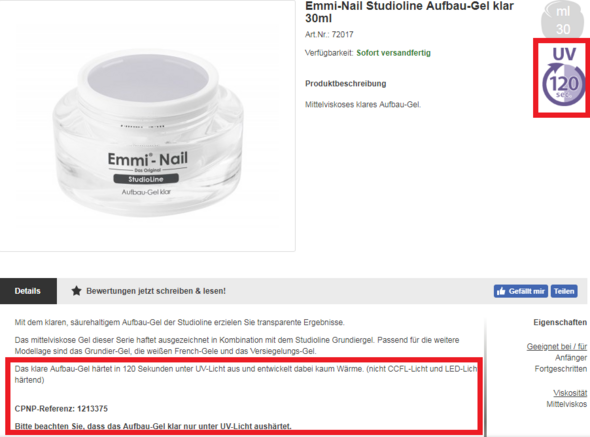Click the Gefällt mir Facebook button
This screenshot has height=437, width=590.
tap(520, 291)
